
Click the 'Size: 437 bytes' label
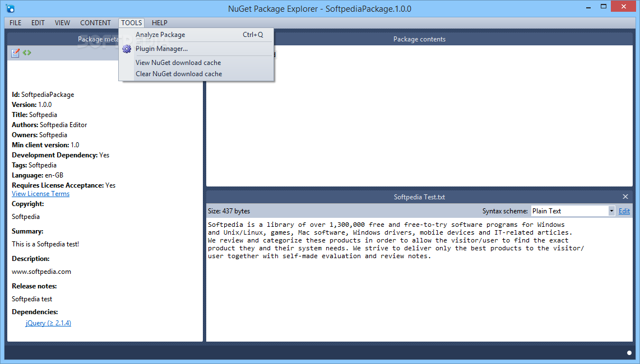click(x=229, y=211)
